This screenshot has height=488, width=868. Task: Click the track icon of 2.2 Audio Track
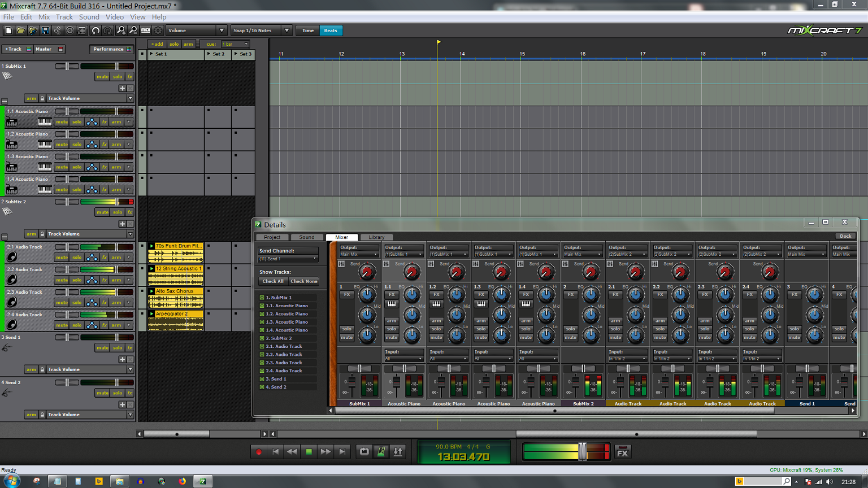pyautogui.click(x=11, y=280)
